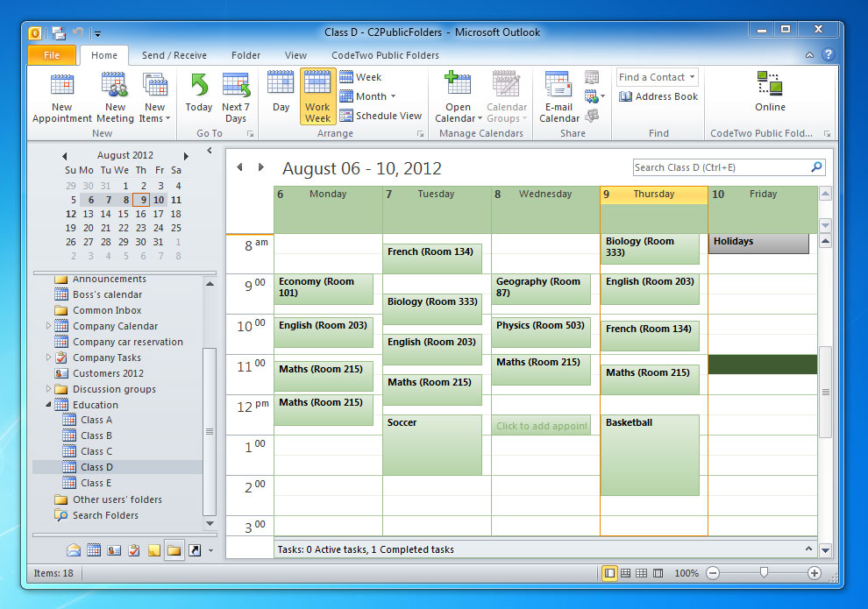This screenshot has width=868, height=609.
Task: Open the Class E calendar
Action: tap(96, 483)
